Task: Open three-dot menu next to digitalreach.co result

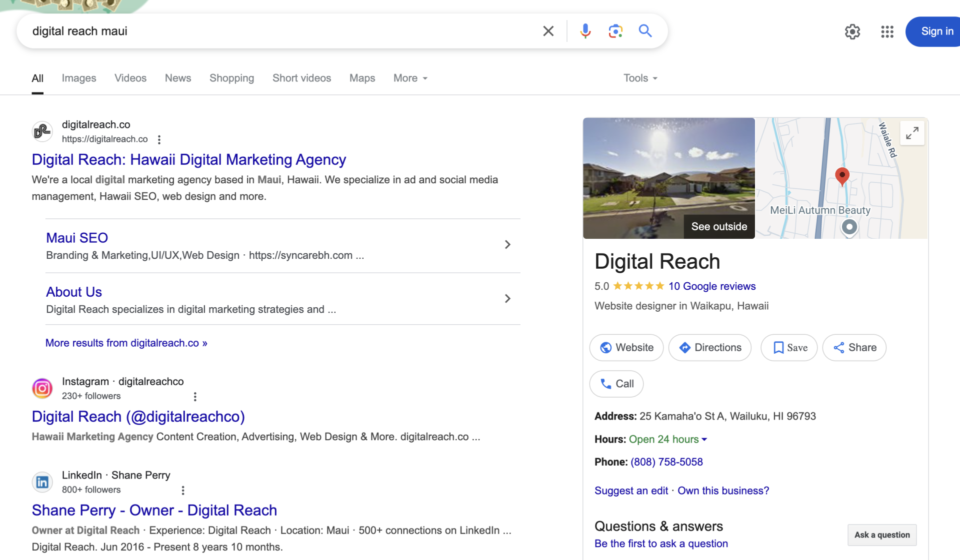Action: click(158, 139)
